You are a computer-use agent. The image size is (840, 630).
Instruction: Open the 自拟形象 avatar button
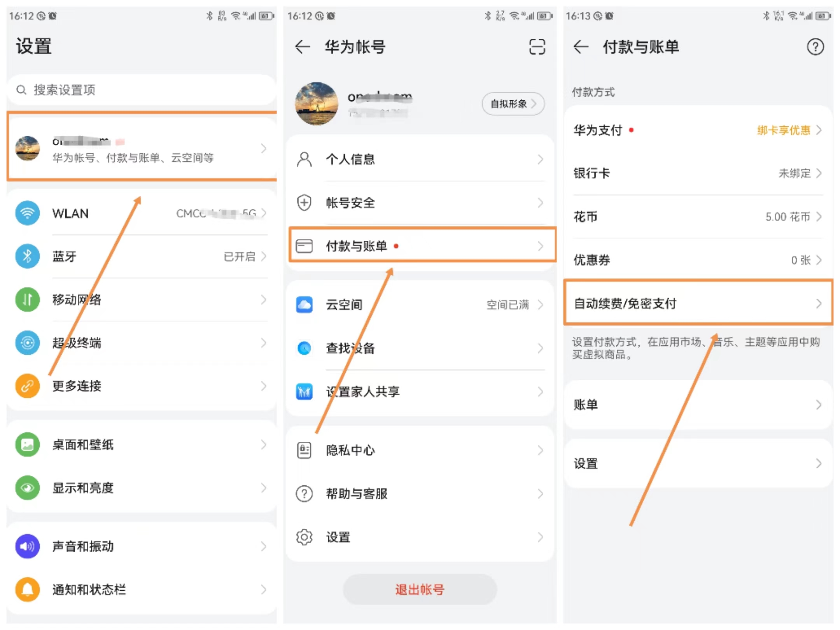[x=513, y=104]
